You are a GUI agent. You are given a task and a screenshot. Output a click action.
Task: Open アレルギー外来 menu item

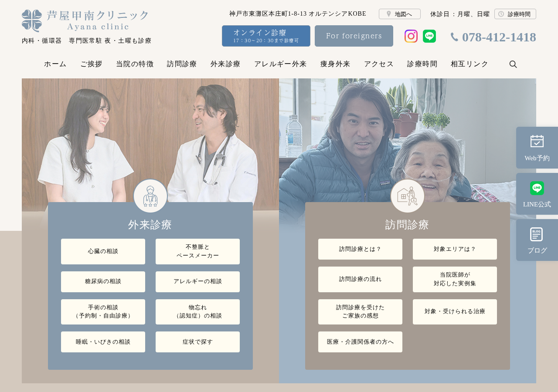click(280, 64)
